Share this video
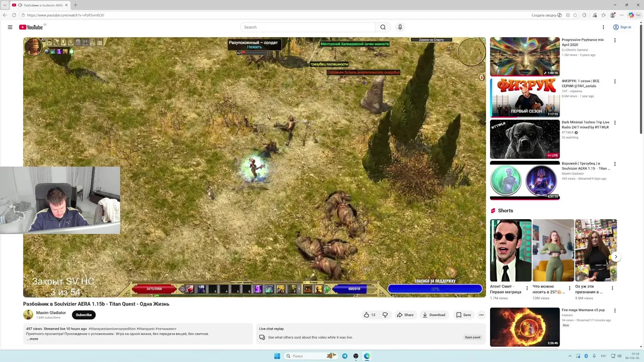 (x=405, y=315)
